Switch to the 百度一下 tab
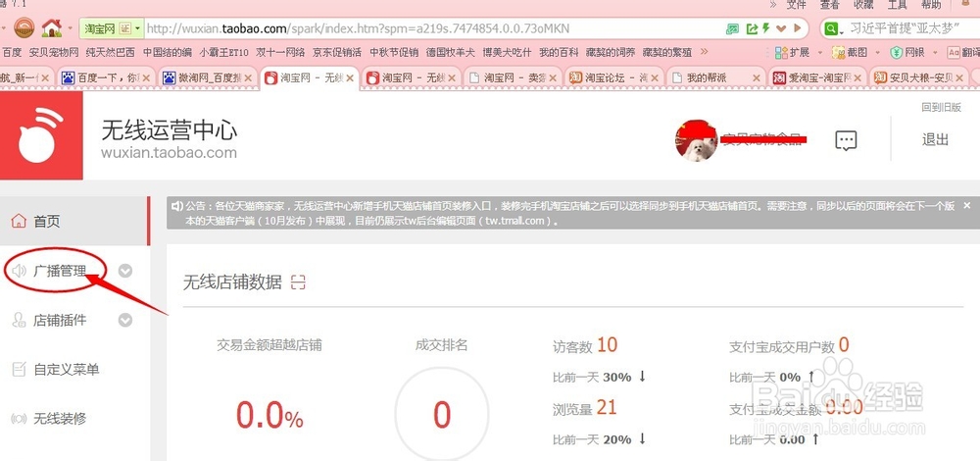 (106, 78)
